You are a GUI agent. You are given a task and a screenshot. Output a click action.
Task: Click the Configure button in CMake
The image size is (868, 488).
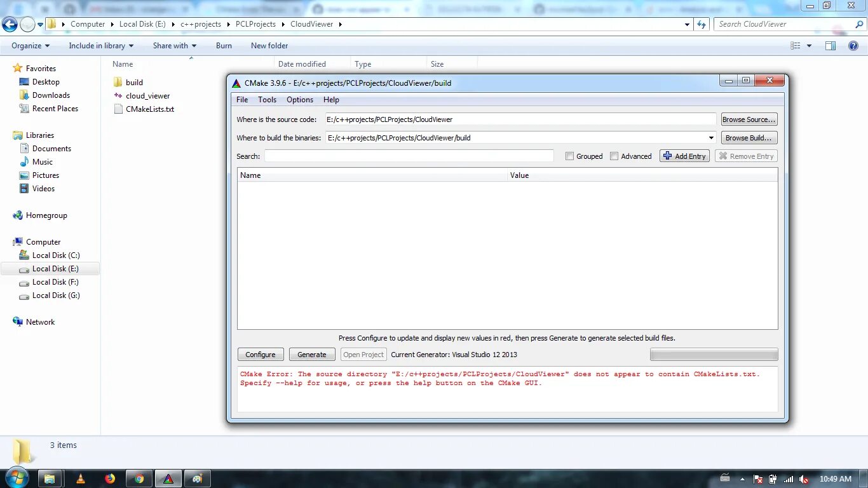pyautogui.click(x=261, y=355)
